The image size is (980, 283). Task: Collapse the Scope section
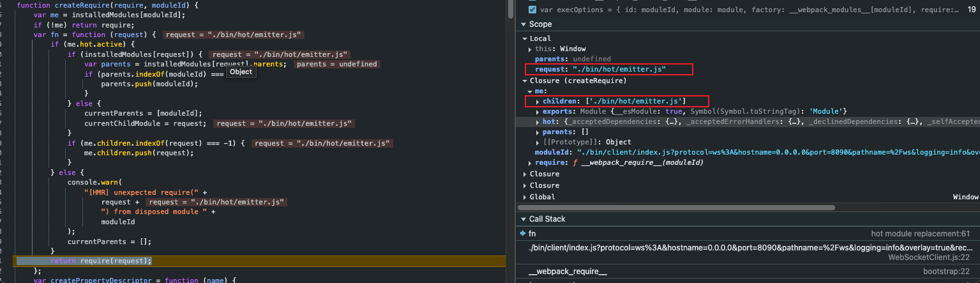(524, 24)
